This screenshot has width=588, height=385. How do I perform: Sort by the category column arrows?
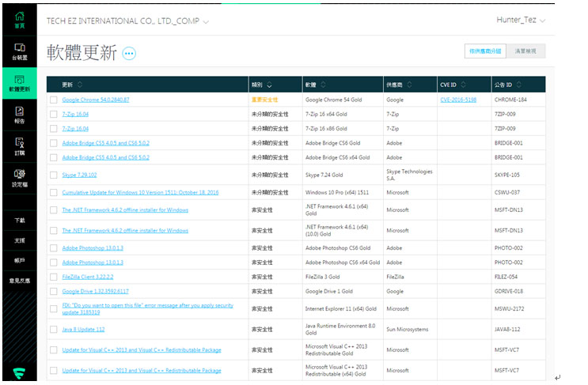(269, 85)
